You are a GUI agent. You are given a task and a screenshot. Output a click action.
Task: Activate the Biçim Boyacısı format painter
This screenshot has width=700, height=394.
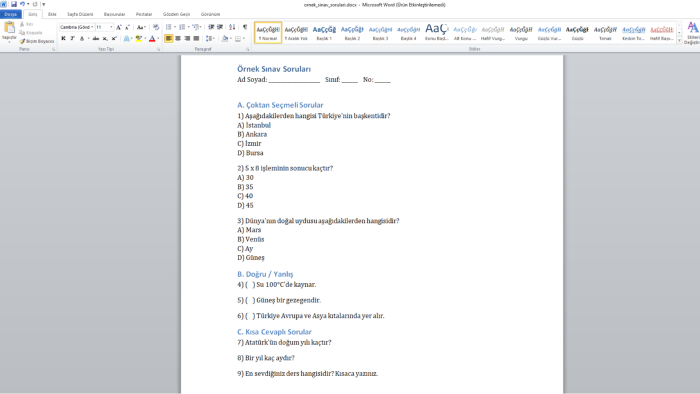37,41
